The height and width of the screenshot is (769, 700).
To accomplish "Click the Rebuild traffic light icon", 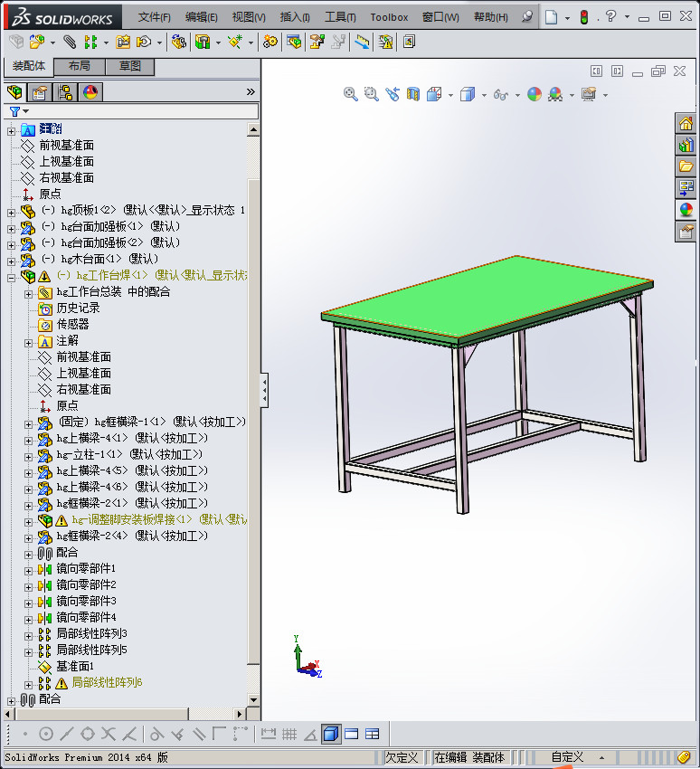I will pos(584,18).
